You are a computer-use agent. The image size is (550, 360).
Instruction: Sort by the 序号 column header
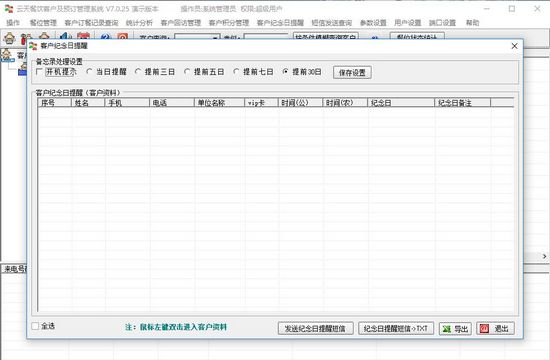click(x=55, y=103)
